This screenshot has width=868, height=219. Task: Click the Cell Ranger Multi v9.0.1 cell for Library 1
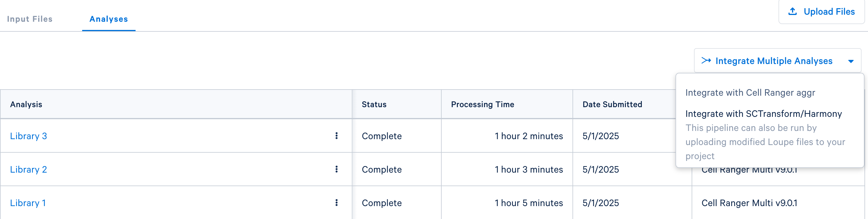click(x=749, y=203)
